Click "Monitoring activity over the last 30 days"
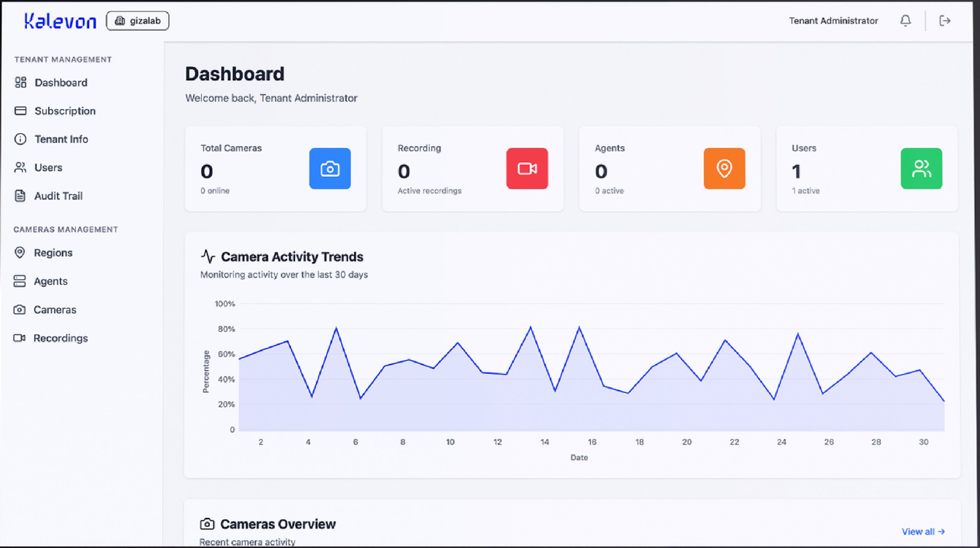The image size is (980, 548). [x=284, y=275]
